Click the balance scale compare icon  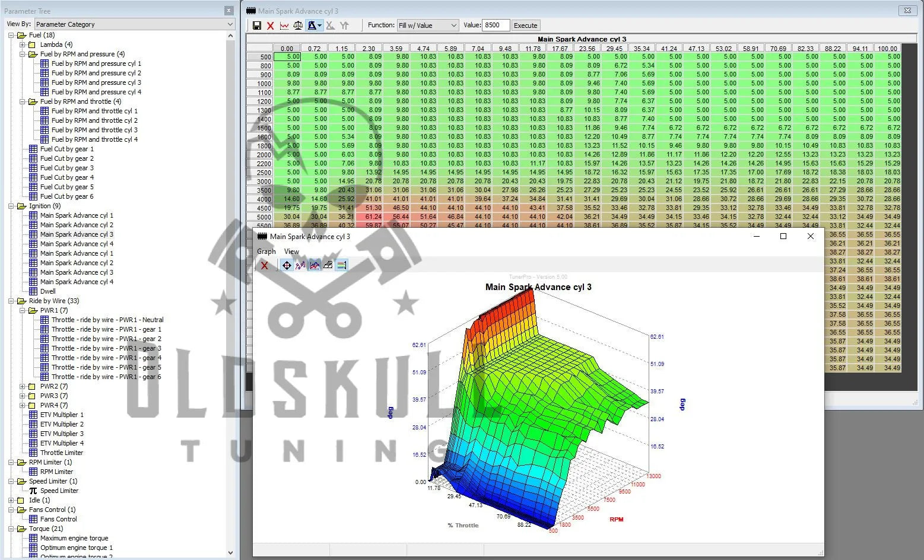(298, 26)
